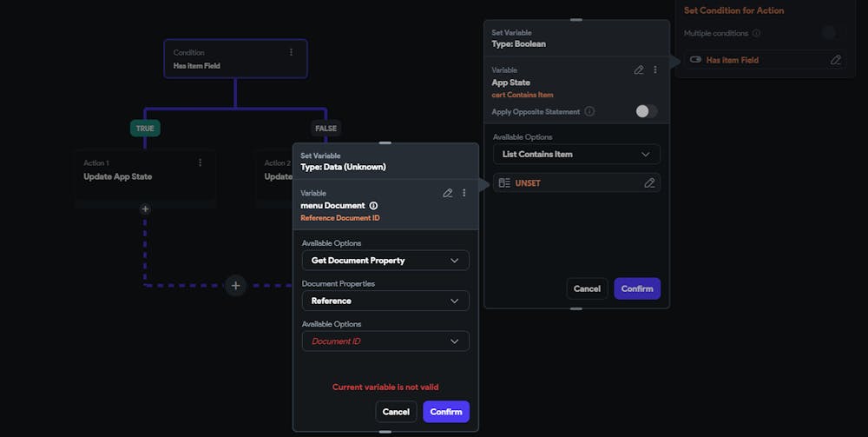Edit the menu Document variable pencil icon
Image resolution: width=868 pixels, height=437 pixels.
click(x=447, y=193)
